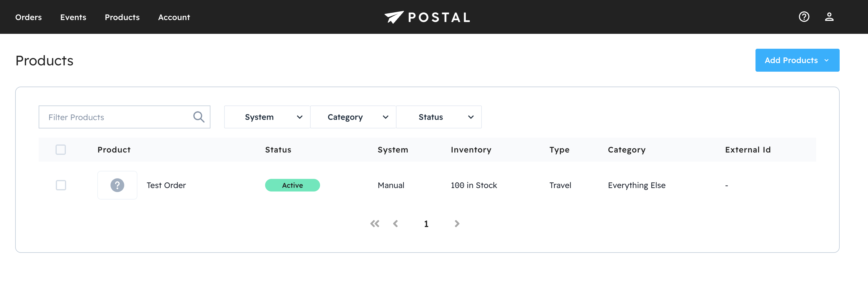Image resolution: width=868 pixels, height=301 pixels.
Task: Click the help question mark icon
Action: pos(804,17)
